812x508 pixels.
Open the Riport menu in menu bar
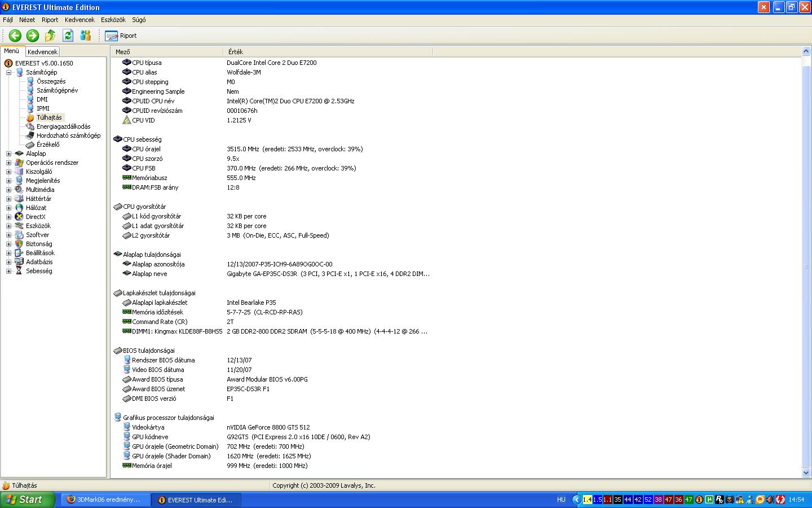pos(50,20)
